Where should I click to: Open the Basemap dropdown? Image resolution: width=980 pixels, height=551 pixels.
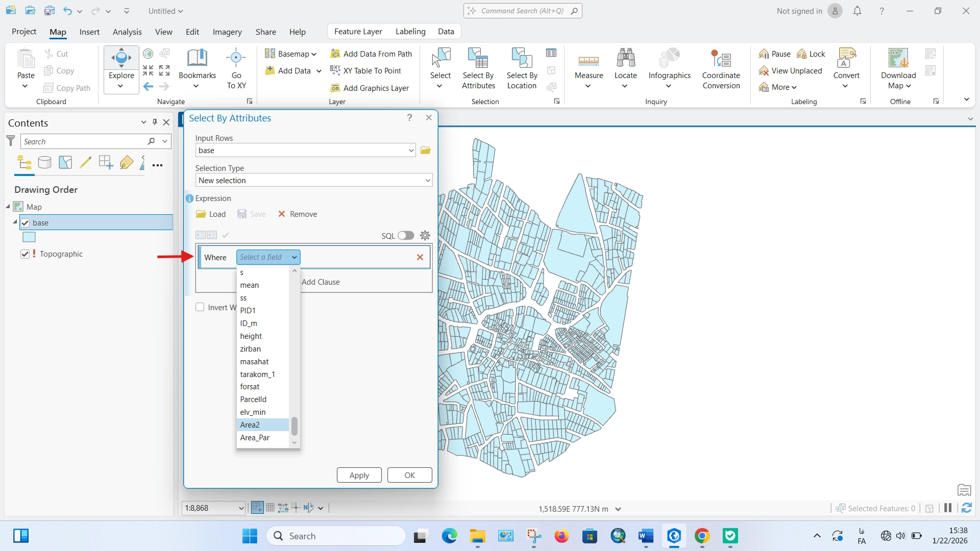point(290,54)
